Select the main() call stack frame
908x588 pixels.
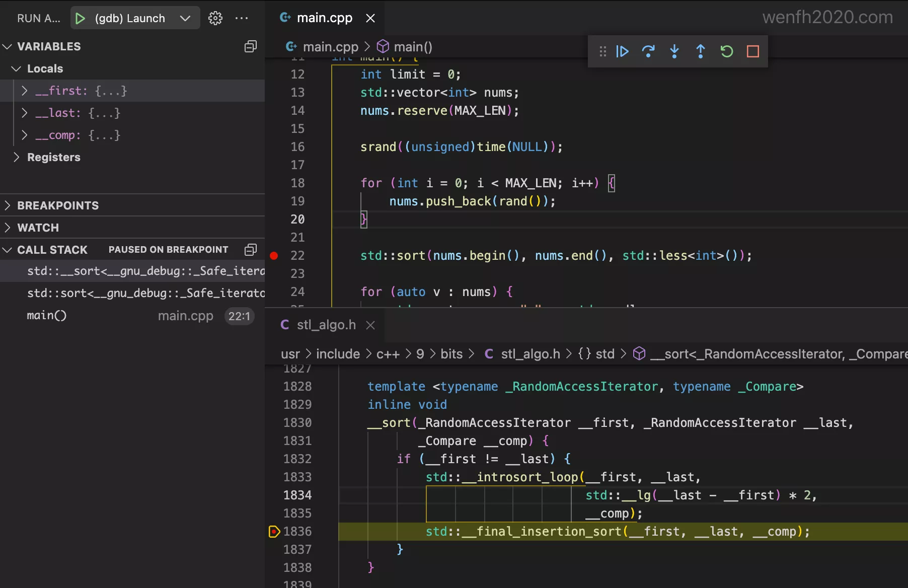coord(47,316)
